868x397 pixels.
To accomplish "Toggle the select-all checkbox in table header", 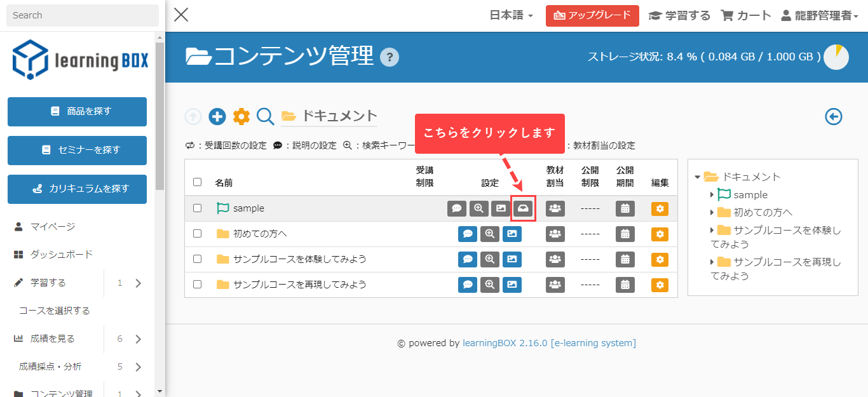I will [198, 182].
